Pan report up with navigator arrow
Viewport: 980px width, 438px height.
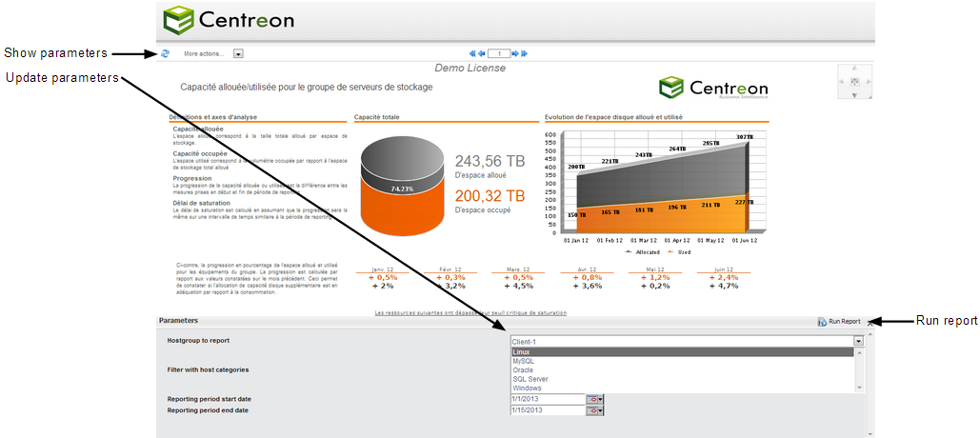pyautogui.click(x=853, y=67)
